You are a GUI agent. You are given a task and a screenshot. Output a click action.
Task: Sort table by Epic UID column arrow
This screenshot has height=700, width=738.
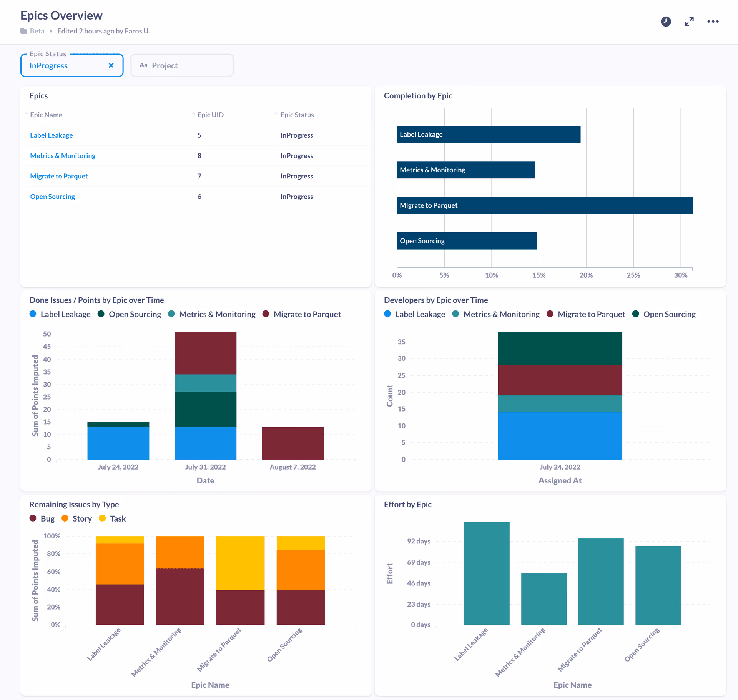[x=194, y=114]
